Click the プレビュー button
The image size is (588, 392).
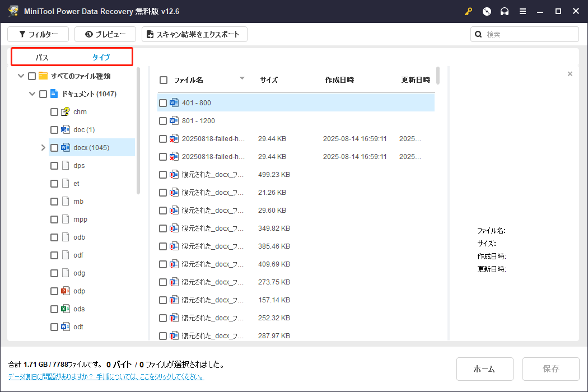tap(105, 34)
